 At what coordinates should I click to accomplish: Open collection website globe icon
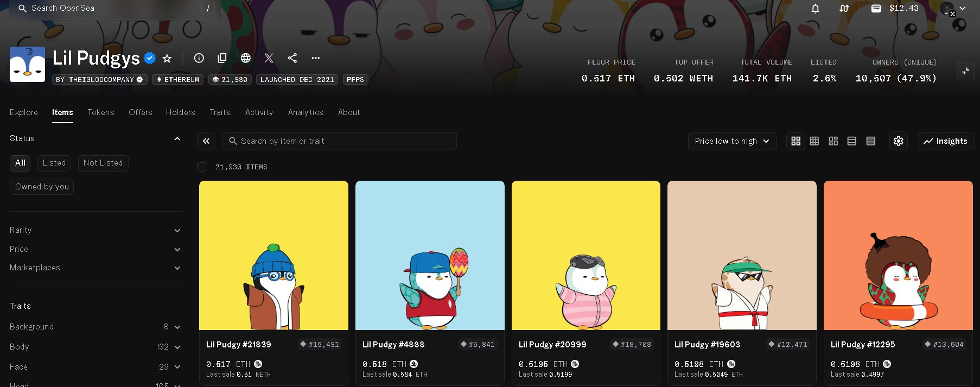246,58
